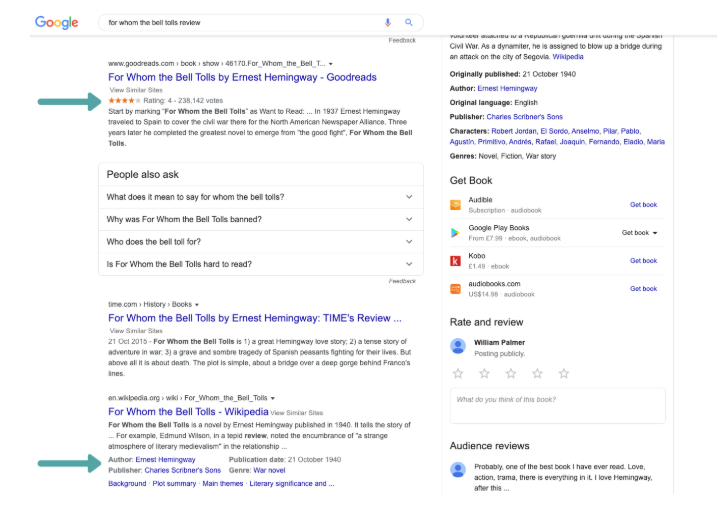
Task: Open Google Play Books 'Get book' dropdown
Action: tap(639, 233)
